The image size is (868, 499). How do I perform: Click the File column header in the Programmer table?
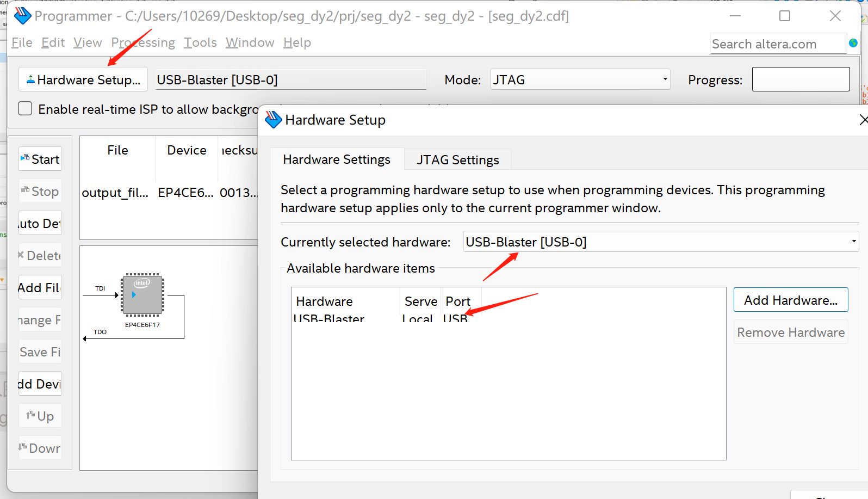[117, 150]
